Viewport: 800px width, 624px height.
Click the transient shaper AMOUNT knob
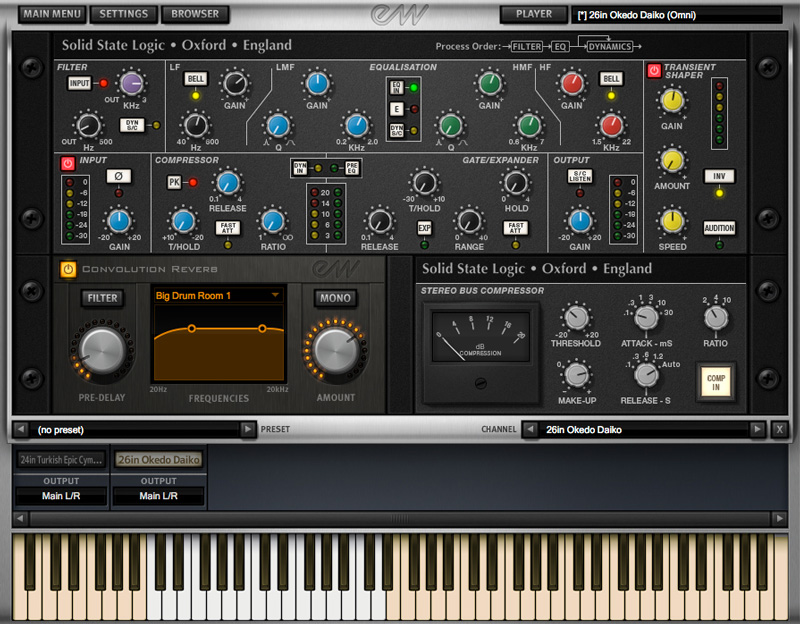pos(672,161)
